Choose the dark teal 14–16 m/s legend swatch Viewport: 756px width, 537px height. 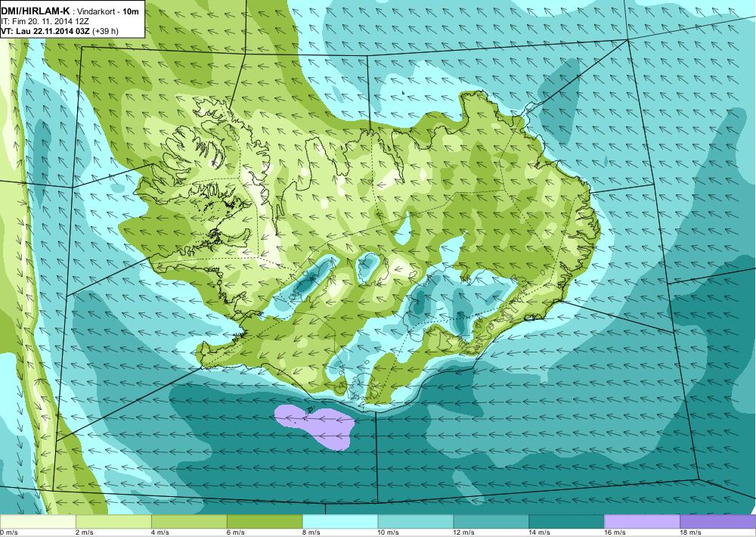pyautogui.click(x=566, y=522)
